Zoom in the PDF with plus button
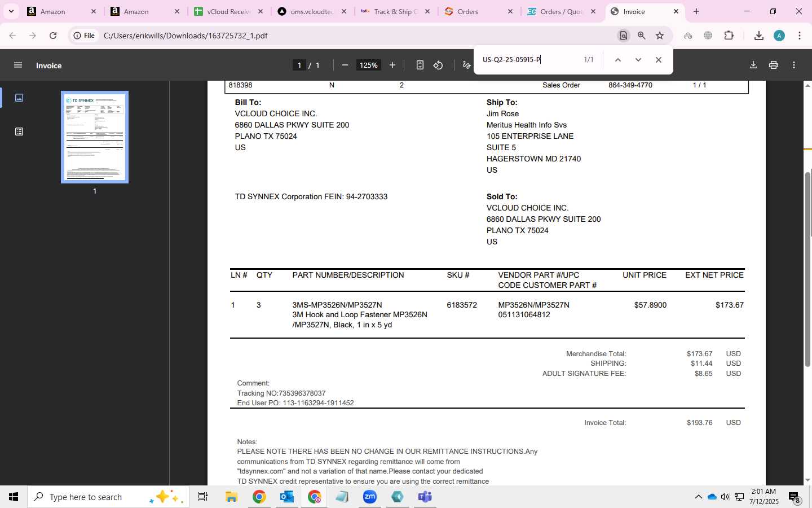 (x=392, y=65)
